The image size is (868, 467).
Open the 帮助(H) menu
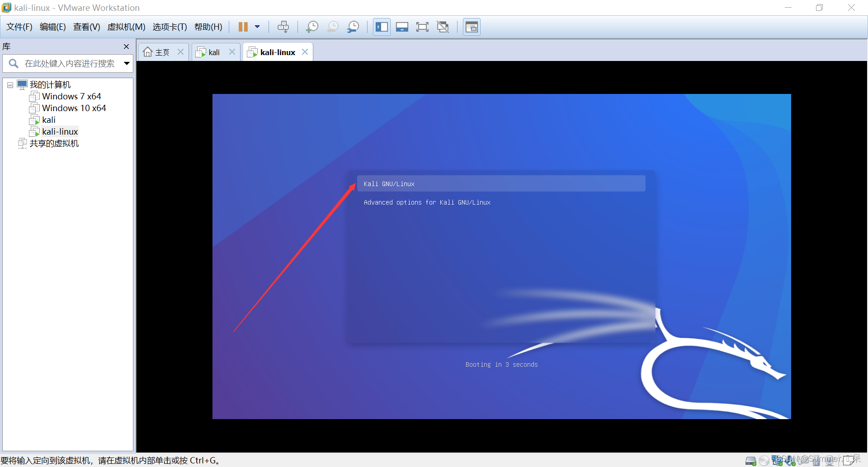point(208,27)
